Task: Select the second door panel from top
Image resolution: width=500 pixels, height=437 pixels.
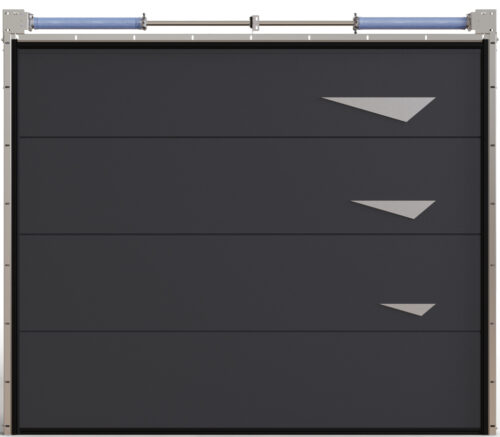Action: (x=249, y=186)
